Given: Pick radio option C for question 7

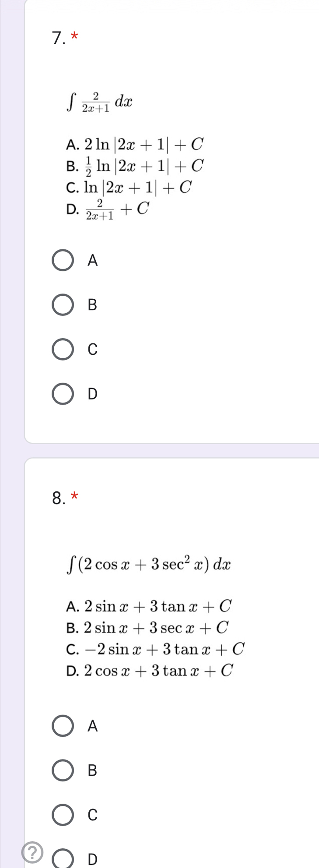Looking at the screenshot, I should pyautogui.click(x=63, y=349).
